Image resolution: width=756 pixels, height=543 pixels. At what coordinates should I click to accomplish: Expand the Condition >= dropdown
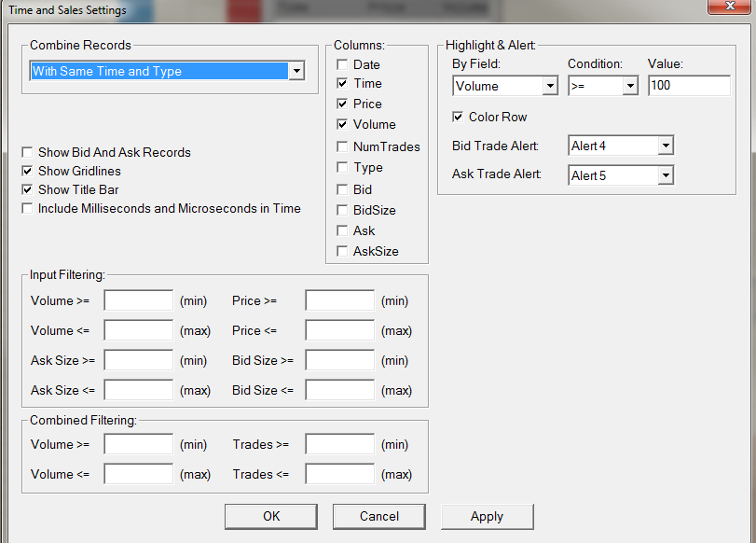(603, 86)
